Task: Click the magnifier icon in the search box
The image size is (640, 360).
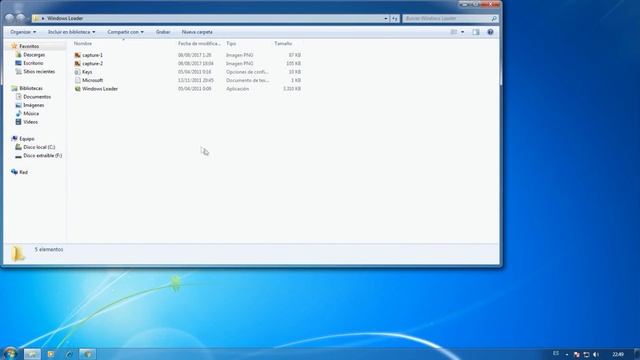Action: click(494, 18)
